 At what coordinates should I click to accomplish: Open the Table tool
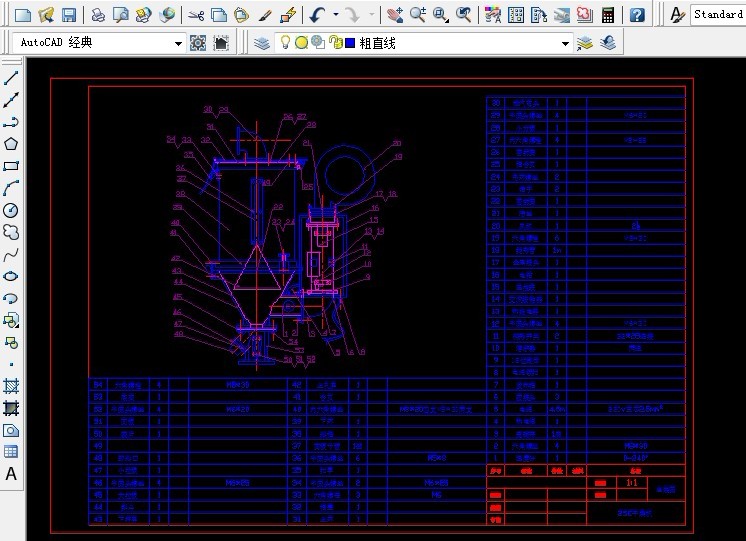(12, 452)
